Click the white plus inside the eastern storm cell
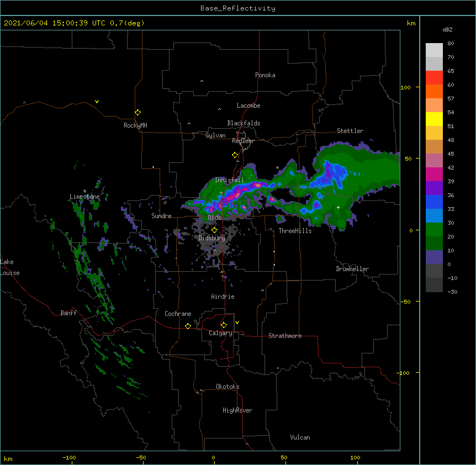Image resolution: width=476 pixels, height=465 pixels. coord(338,207)
